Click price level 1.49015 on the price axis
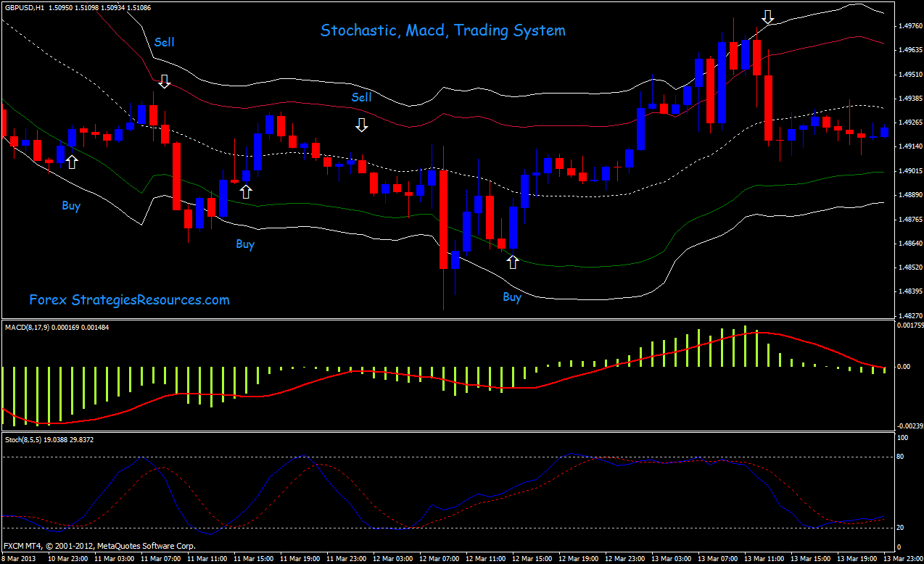924x564 pixels. 909,170
